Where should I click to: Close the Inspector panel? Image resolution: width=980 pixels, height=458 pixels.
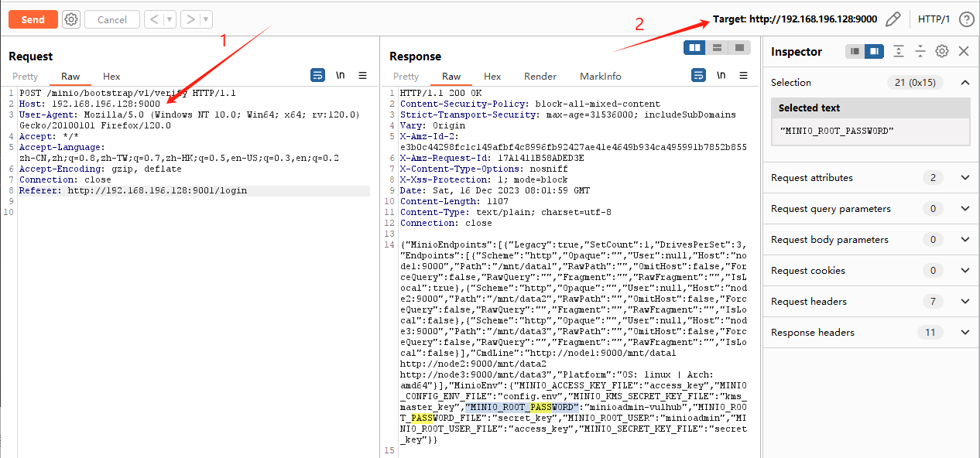click(964, 51)
